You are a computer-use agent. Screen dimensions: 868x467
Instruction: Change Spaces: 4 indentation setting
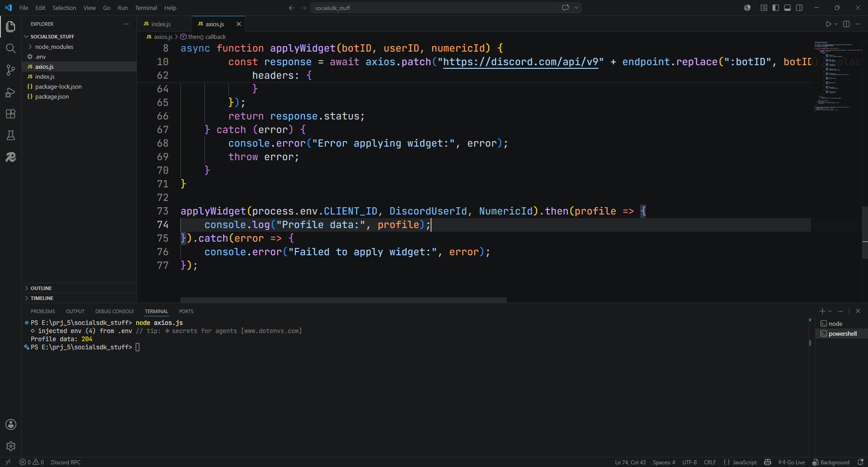664,462
